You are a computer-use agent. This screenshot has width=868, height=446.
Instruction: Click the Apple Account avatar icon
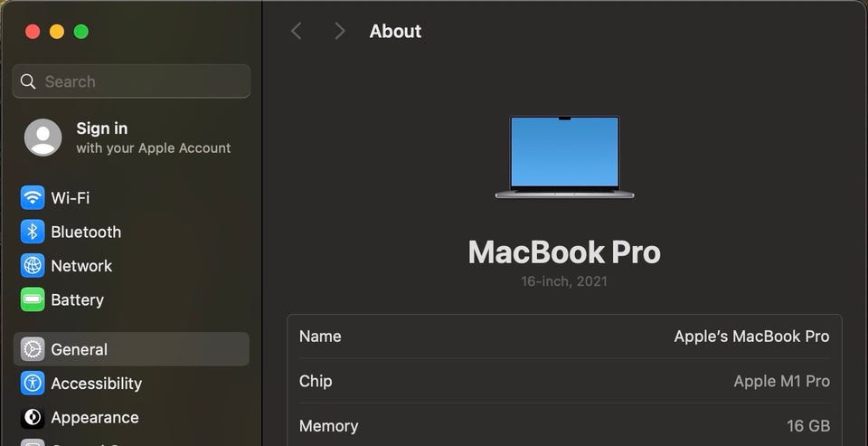[x=43, y=138]
